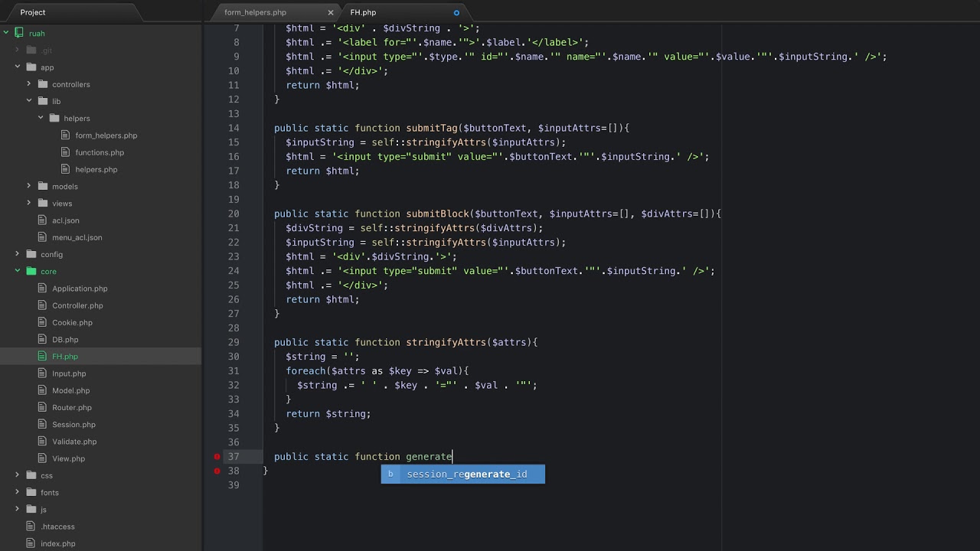Viewport: 980px width, 551px height.
Task: Expand the fonts folder
Action: 18,492
